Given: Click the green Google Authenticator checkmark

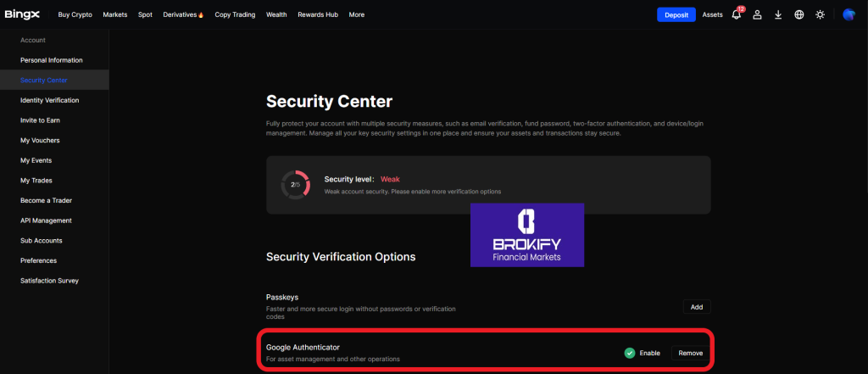Looking at the screenshot, I should tap(630, 353).
